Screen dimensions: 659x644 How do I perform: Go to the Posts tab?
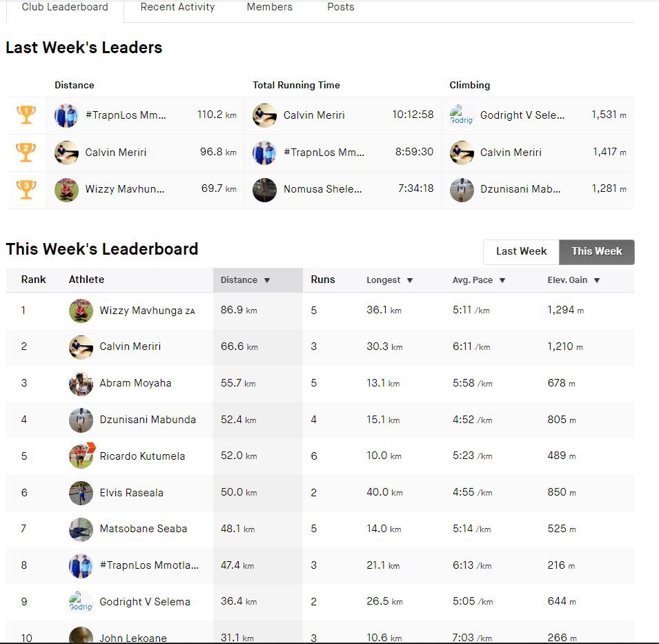pyautogui.click(x=340, y=7)
